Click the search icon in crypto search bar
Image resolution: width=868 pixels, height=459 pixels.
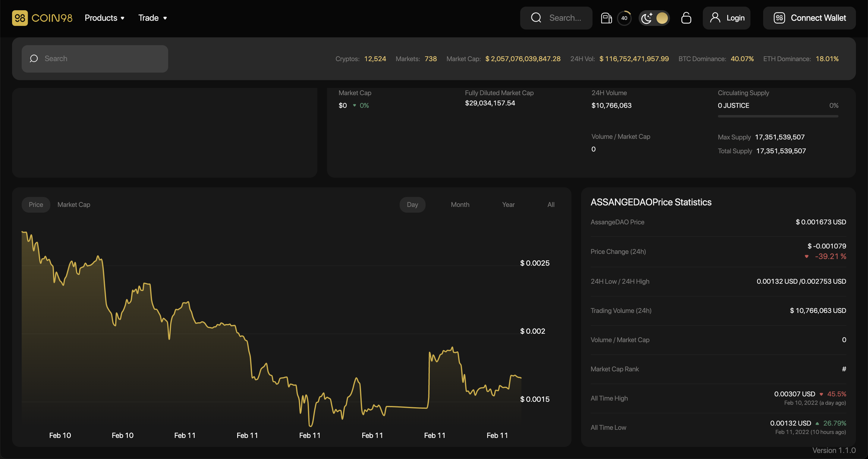(34, 59)
